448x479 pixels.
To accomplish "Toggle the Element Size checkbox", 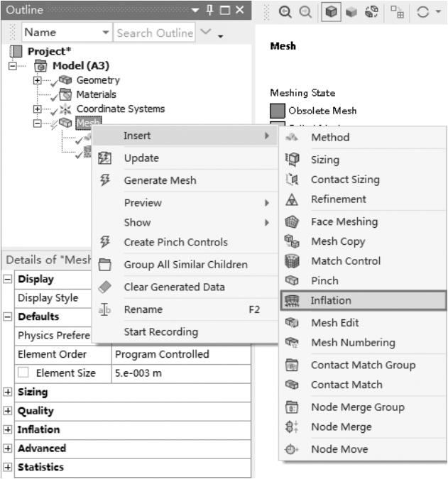I will [24, 373].
